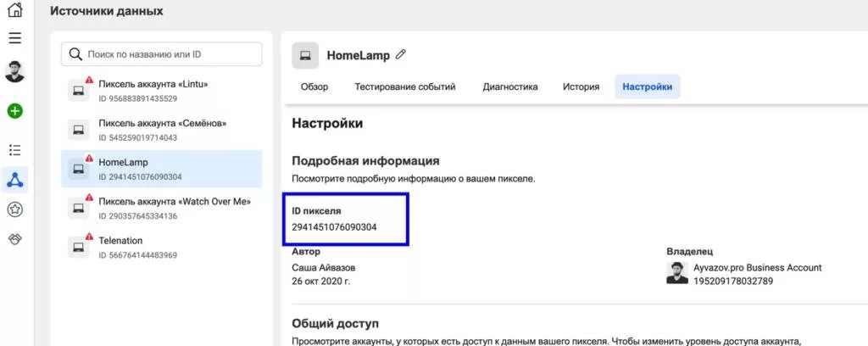This screenshot has width=868, height=346.
Task: Click the Watch Over Me pixel icon
Action: [79, 208]
